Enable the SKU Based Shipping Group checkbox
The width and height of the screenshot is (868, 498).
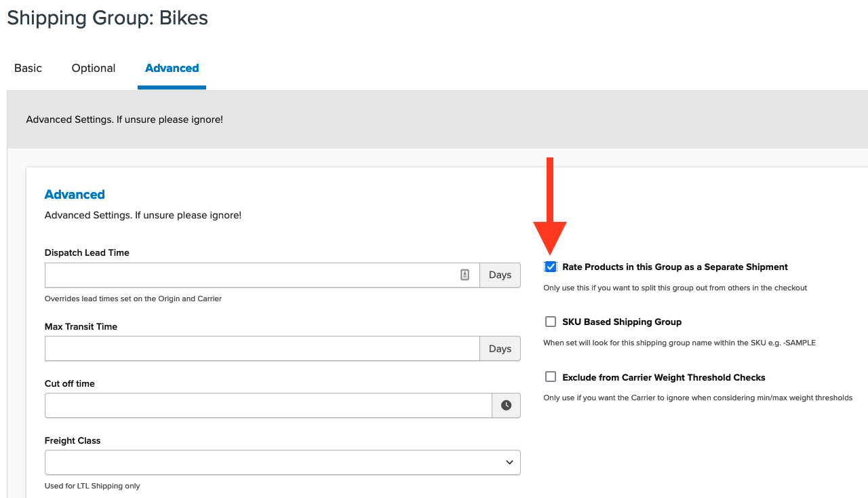click(551, 322)
